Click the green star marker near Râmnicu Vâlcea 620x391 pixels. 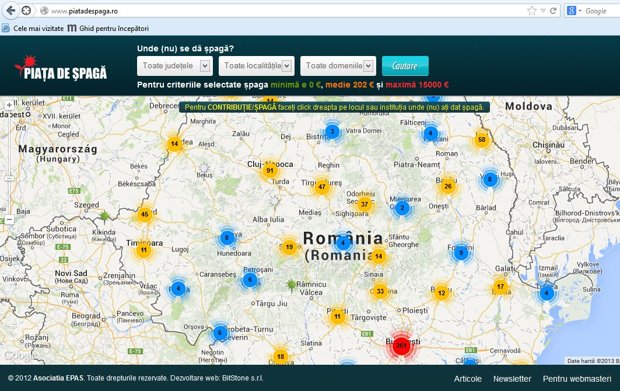(291, 284)
